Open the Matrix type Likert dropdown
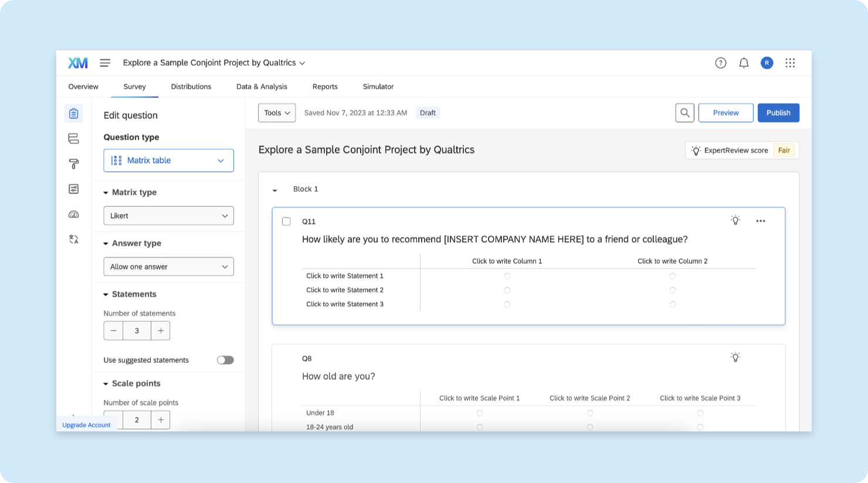The image size is (868, 483). 168,215
